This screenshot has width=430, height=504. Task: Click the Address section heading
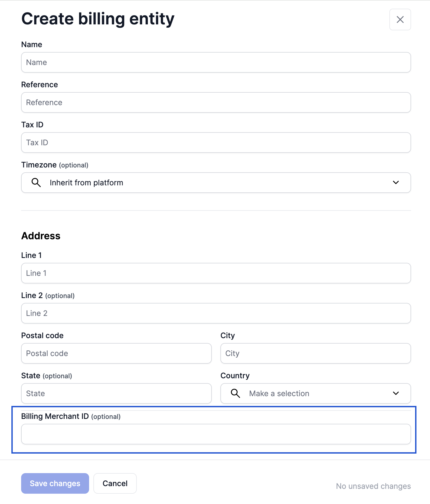(41, 236)
